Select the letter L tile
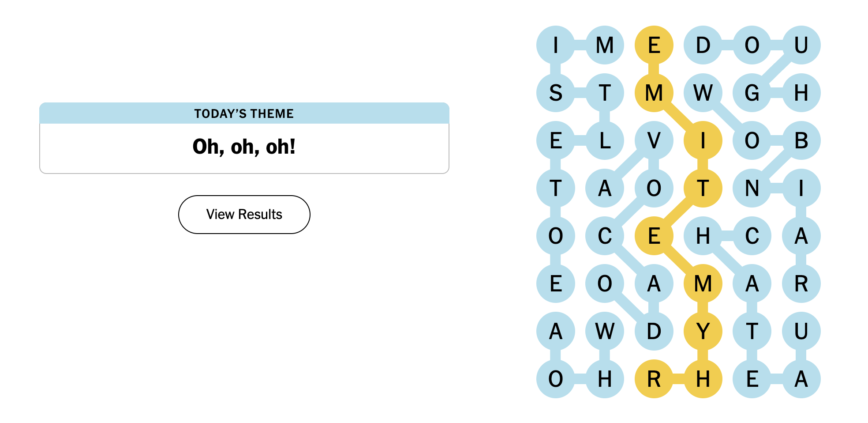The height and width of the screenshot is (423, 868). (x=605, y=141)
